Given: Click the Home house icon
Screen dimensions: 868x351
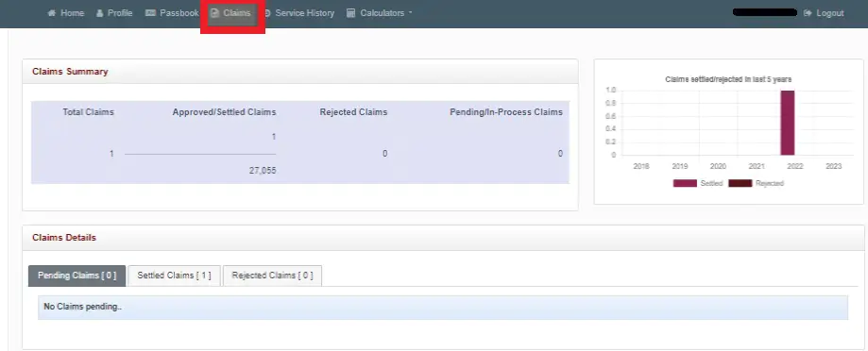Looking at the screenshot, I should click(52, 13).
